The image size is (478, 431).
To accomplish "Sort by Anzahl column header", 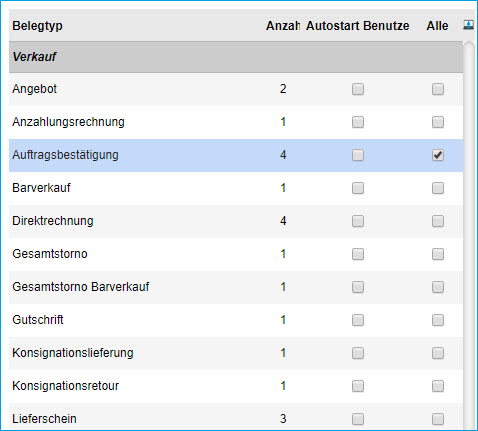I will [x=282, y=26].
